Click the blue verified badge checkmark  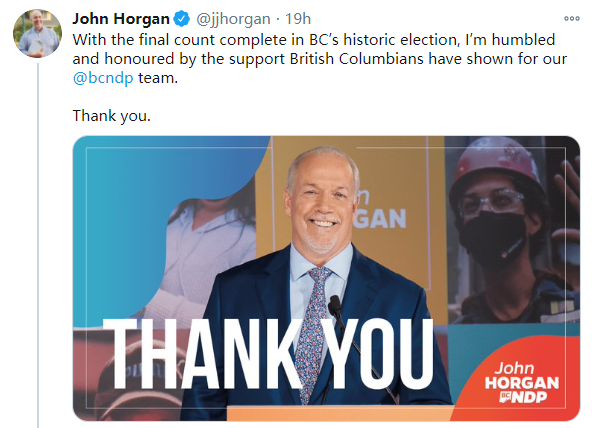(x=182, y=18)
